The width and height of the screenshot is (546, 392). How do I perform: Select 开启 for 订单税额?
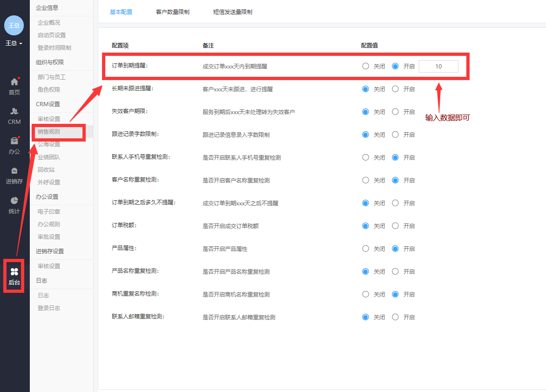click(x=395, y=226)
